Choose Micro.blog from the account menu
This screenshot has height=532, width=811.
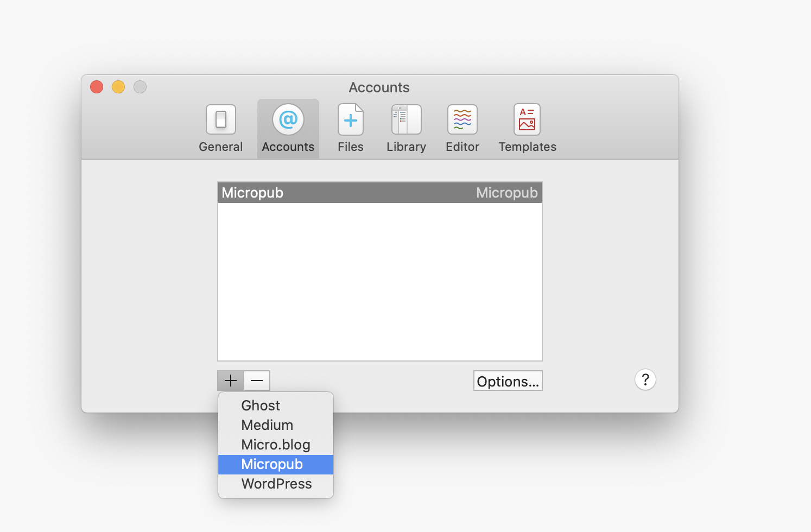click(x=276, y=445)
